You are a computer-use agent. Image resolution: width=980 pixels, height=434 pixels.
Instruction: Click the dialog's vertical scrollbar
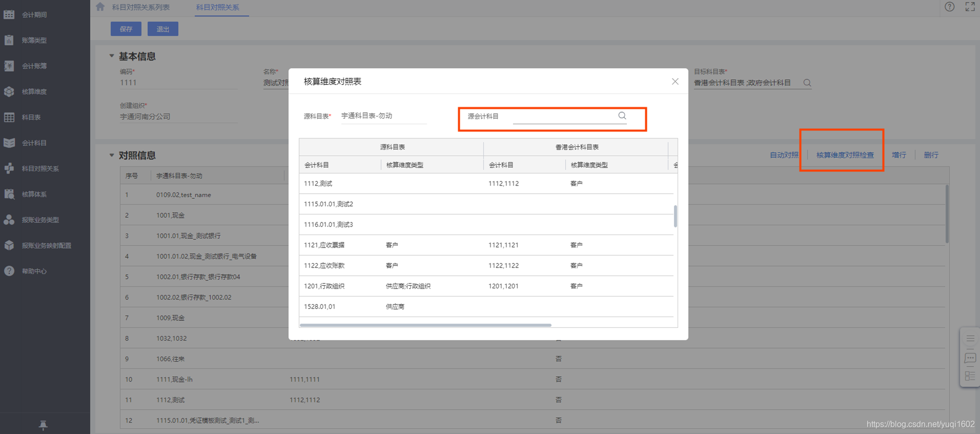[x=676, y=216]
